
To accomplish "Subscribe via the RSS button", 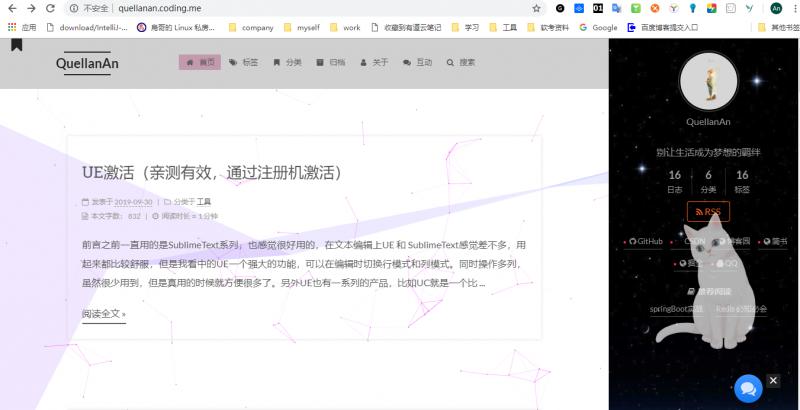I will (x=708, y=212).
